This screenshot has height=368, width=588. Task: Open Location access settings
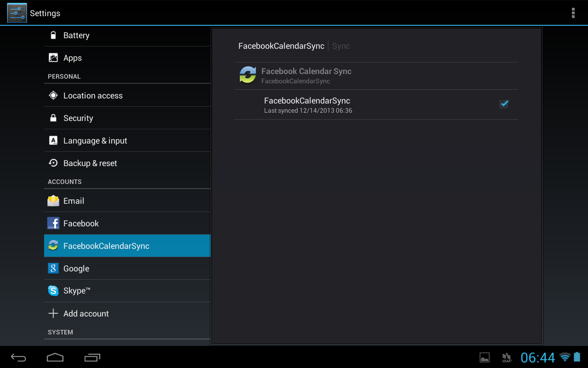tap(127, 95)
